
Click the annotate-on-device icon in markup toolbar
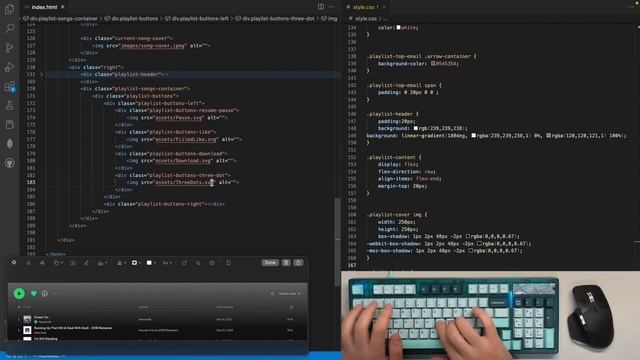[x=228, y=263]
